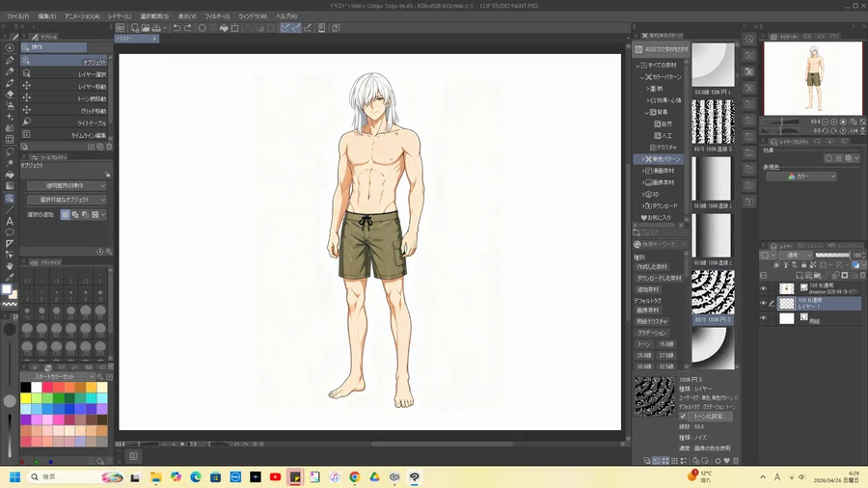Screen dimensions: 868x488
Task: Click the トーン化設定 button
Action: (x=712, y=416)
